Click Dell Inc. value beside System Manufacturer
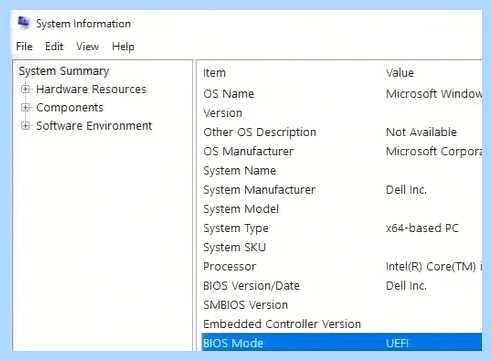Screen dimensions: 492x361 tap(406, 190)
